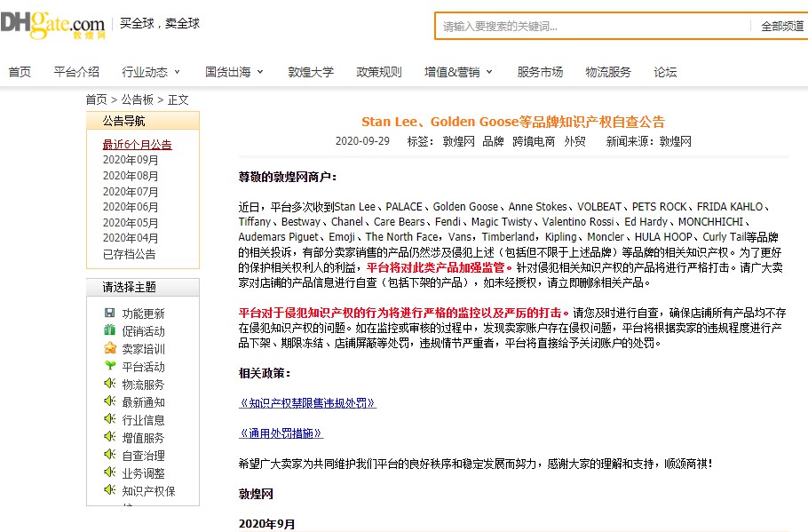
Task: Click the search keyword input field
Action: pos(592,27)
